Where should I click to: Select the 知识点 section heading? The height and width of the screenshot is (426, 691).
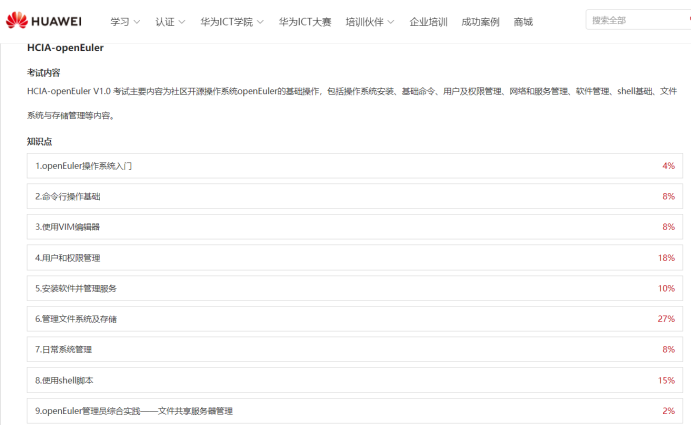point(39,141)
